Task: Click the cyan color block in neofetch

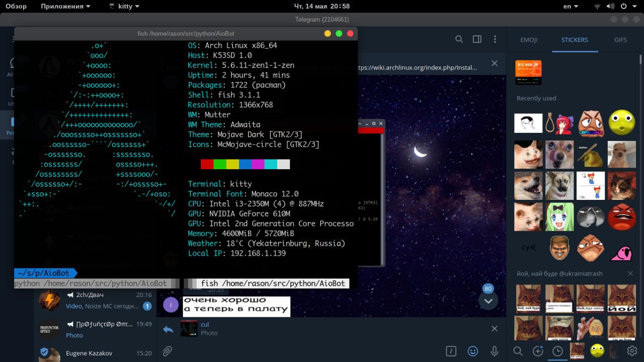Action: click(271, 164)
